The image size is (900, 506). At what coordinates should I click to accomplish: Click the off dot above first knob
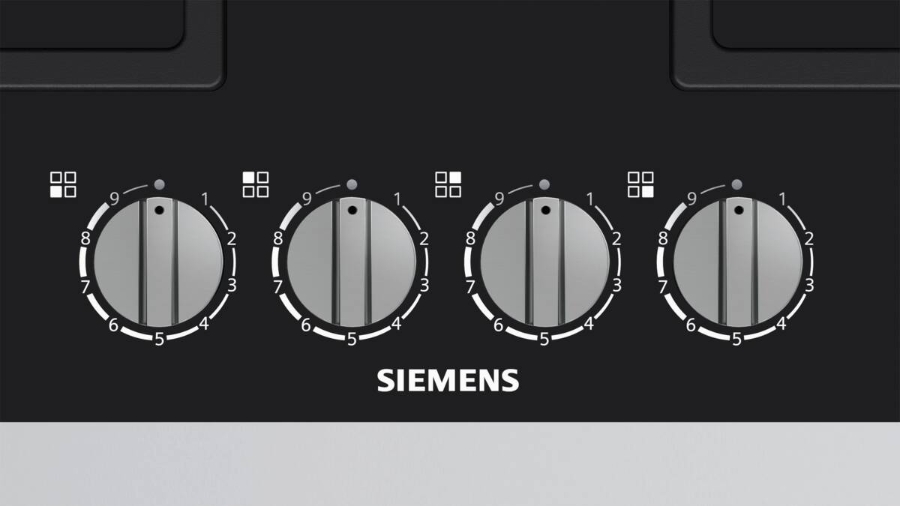159,185
